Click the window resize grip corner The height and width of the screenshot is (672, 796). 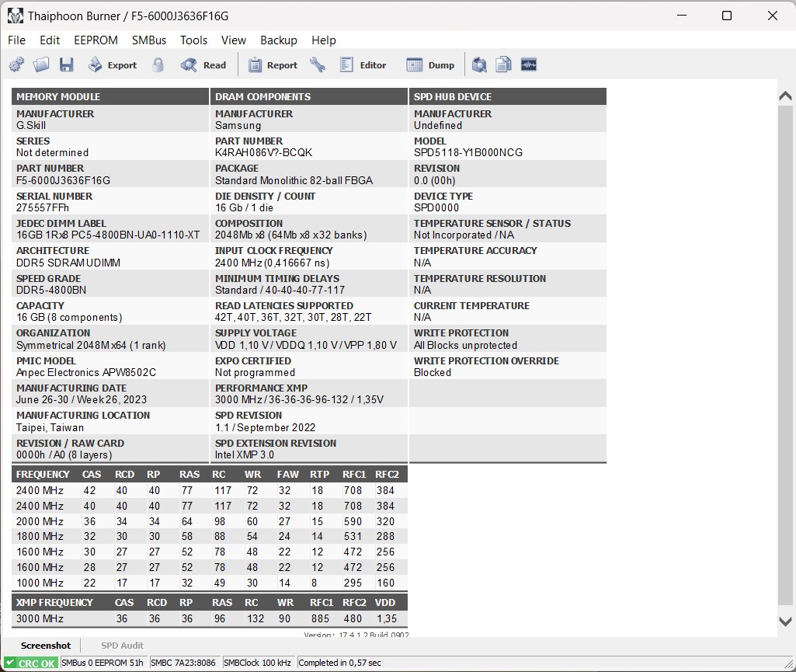[789, 664]
